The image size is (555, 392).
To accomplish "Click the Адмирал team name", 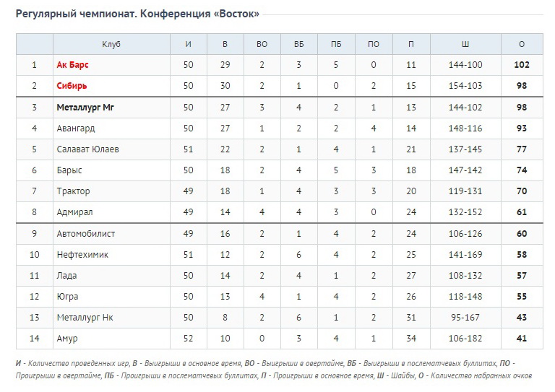I will point(74,212).
